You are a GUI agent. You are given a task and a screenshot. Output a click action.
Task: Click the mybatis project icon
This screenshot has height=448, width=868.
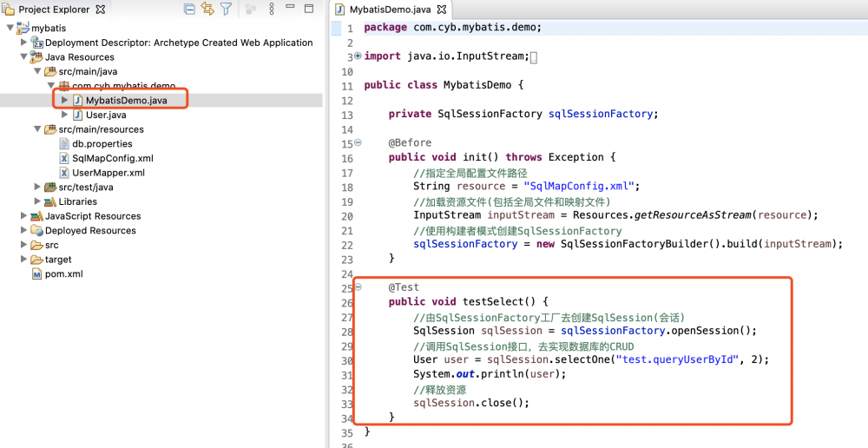coord(23,28)
